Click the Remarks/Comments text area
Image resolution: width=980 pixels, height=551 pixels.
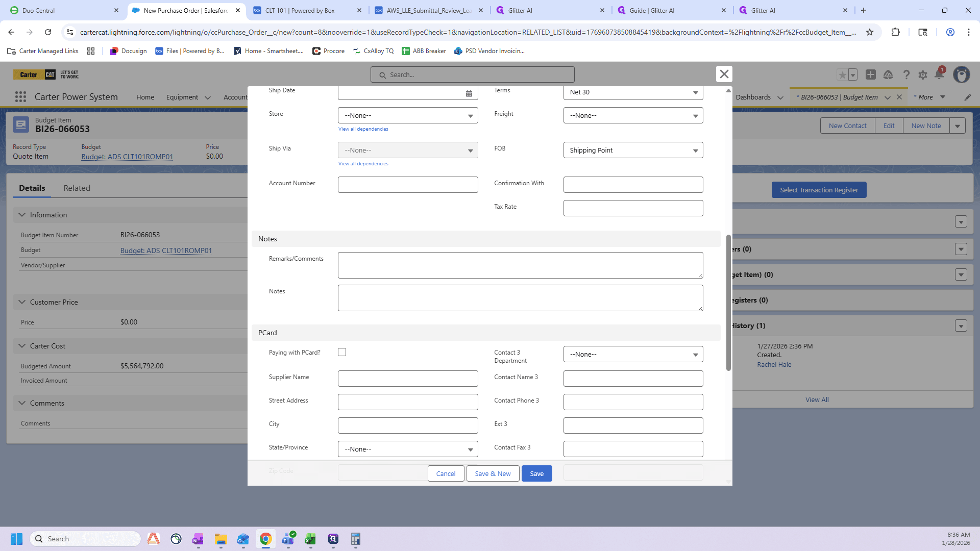click(x=520, y=265)
